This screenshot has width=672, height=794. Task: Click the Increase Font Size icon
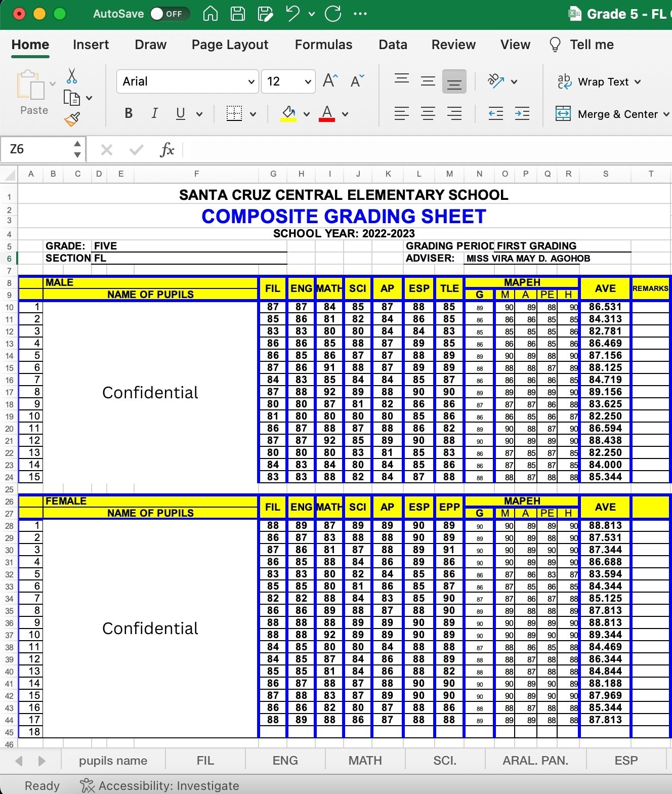click(330, 81)
